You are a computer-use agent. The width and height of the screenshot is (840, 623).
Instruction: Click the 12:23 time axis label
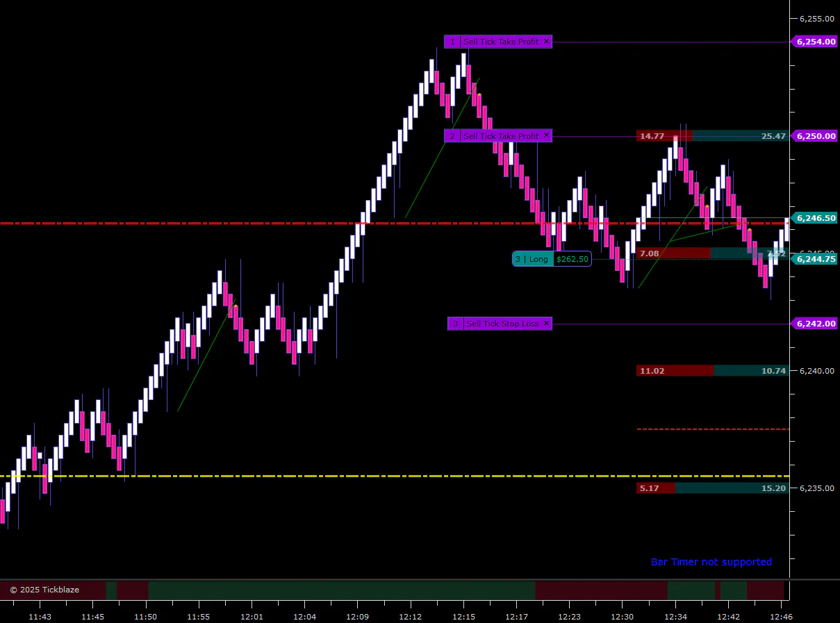click(569, 617)
